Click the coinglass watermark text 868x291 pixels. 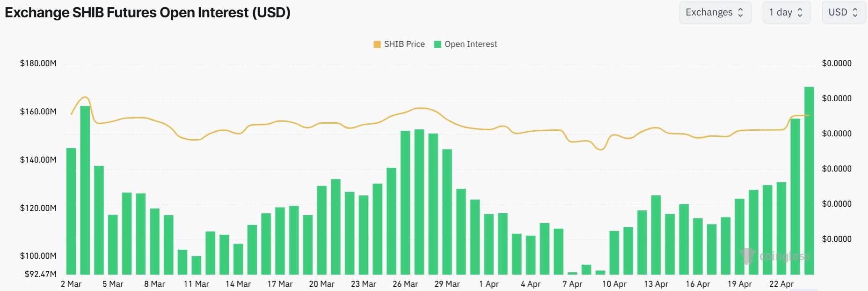(784, 256)
